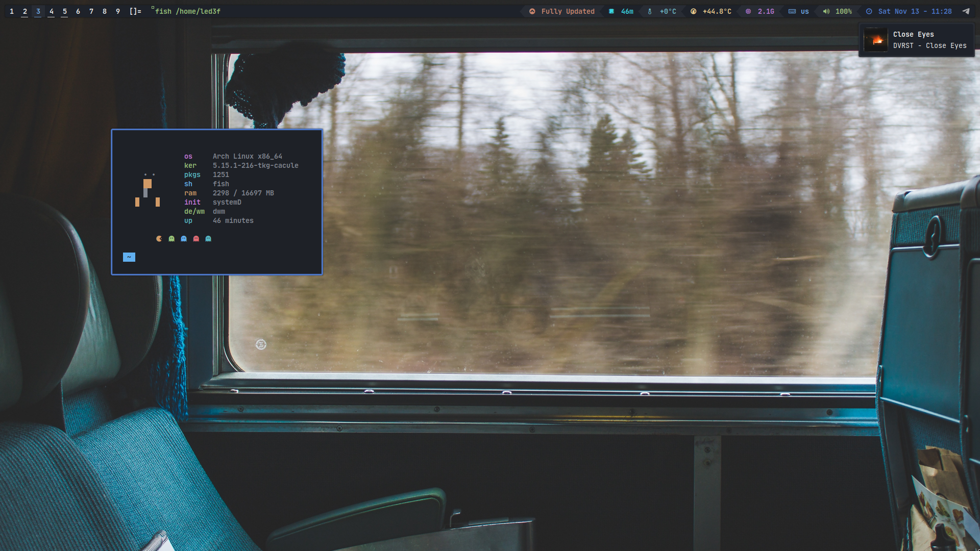Click the 100% volume level text
Viewport: 980px width, 551px height.
(x=844, y=11)
